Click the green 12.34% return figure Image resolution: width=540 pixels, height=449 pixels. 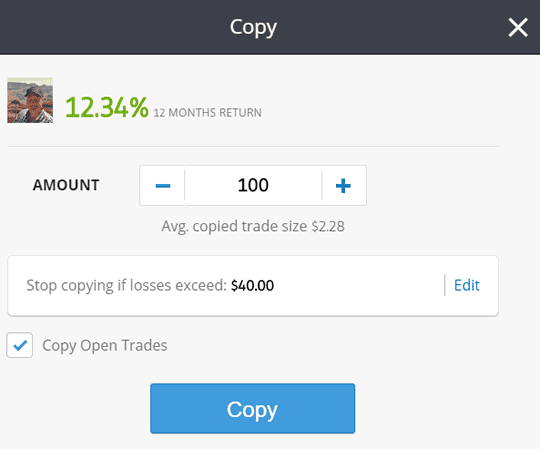(x=107, y=107)
